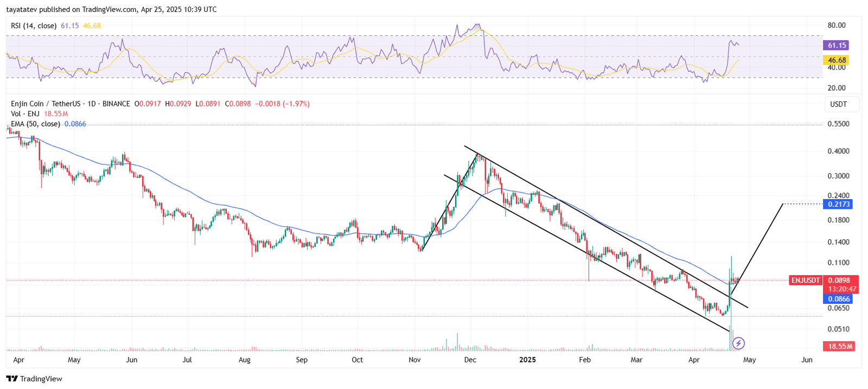Click the Dec label on time axis
The image size is (868, 389).
pyautogui.click(x=470, y=360)
